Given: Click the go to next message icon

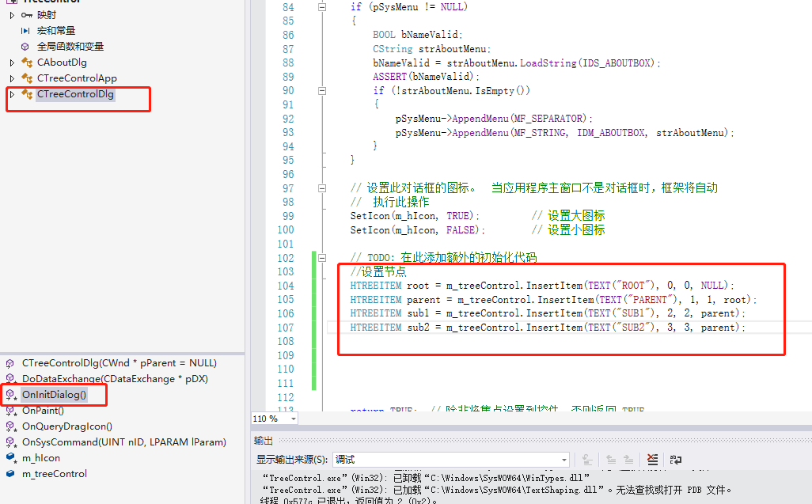Looking at the screenshot, I should pos(628,460).
